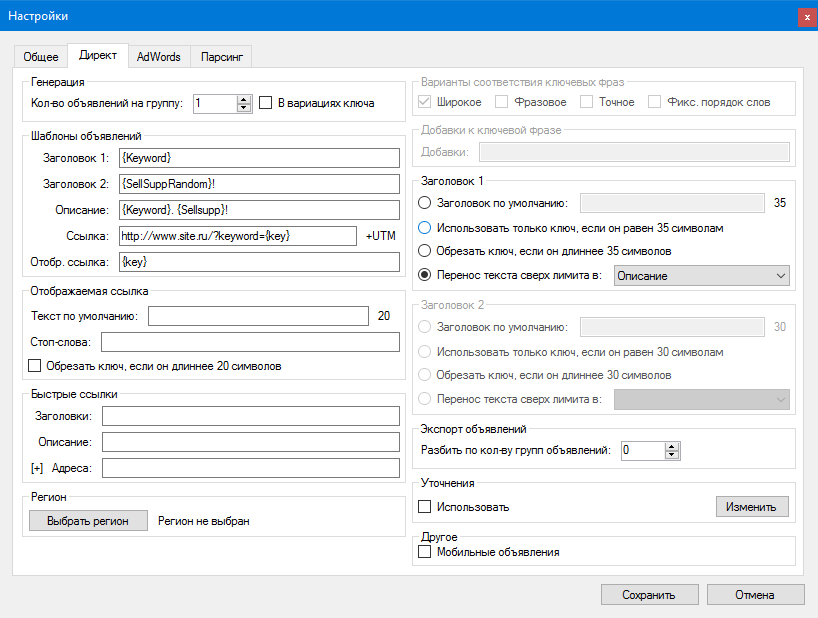Select Обрезать ключ, если длиннее 35 символов
This screenshot has width=818, height=618.
[425, 250]
